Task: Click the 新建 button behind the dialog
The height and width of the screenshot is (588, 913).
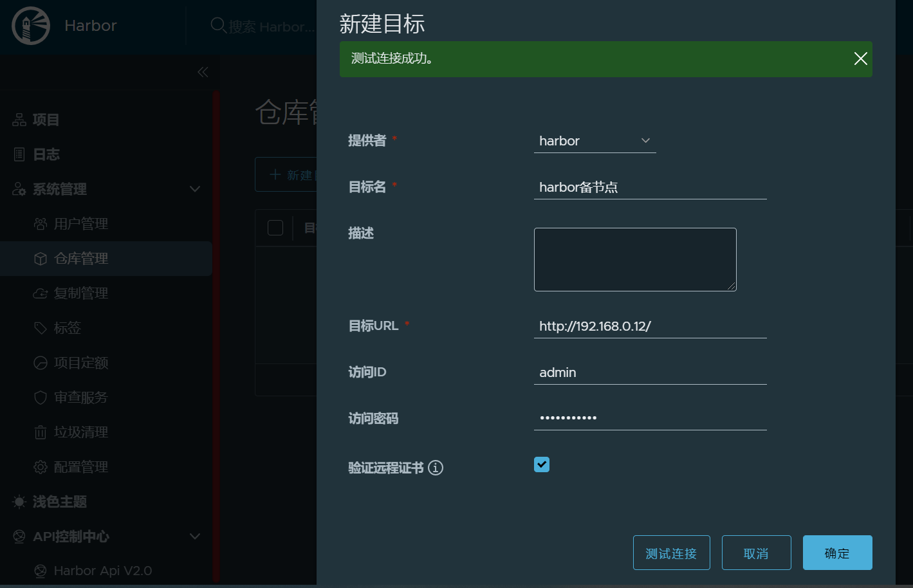Action: (x=286, y=174)
